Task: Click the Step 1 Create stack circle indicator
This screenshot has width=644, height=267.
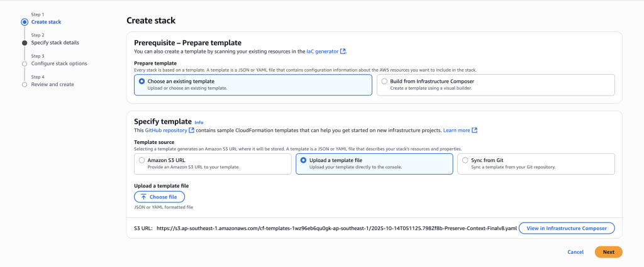Action: pyautogui.click(x=25, y=22)
